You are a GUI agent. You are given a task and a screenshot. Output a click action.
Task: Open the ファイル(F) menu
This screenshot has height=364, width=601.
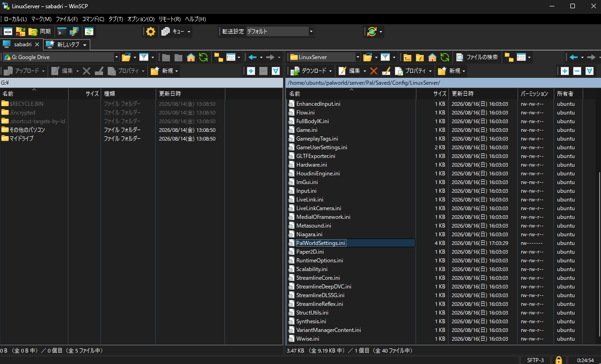tap(66, 19)
